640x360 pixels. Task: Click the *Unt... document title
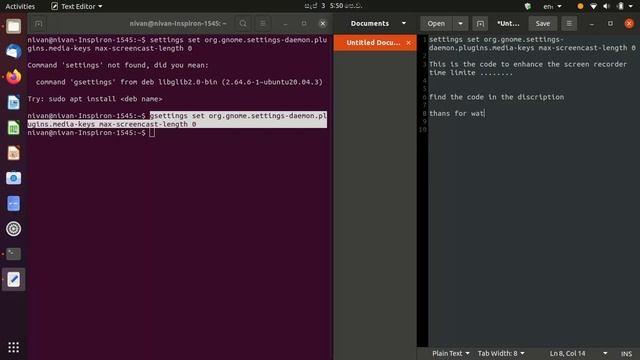pos(508,24)
